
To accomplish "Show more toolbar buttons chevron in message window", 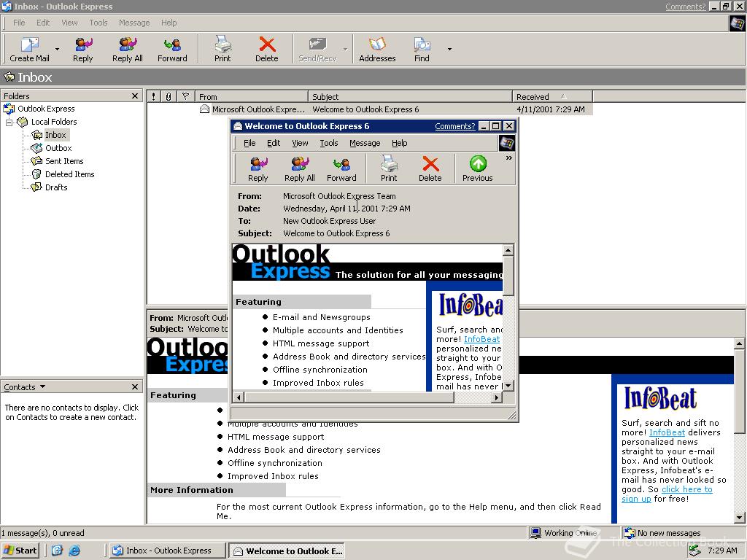I will coord(508,158).
